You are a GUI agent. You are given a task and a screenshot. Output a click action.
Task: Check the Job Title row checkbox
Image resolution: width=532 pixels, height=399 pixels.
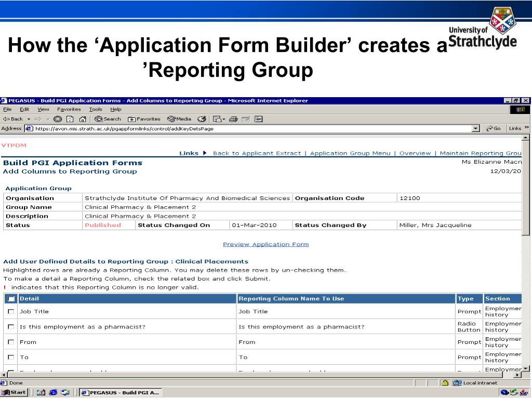click(x=11, y=312)
